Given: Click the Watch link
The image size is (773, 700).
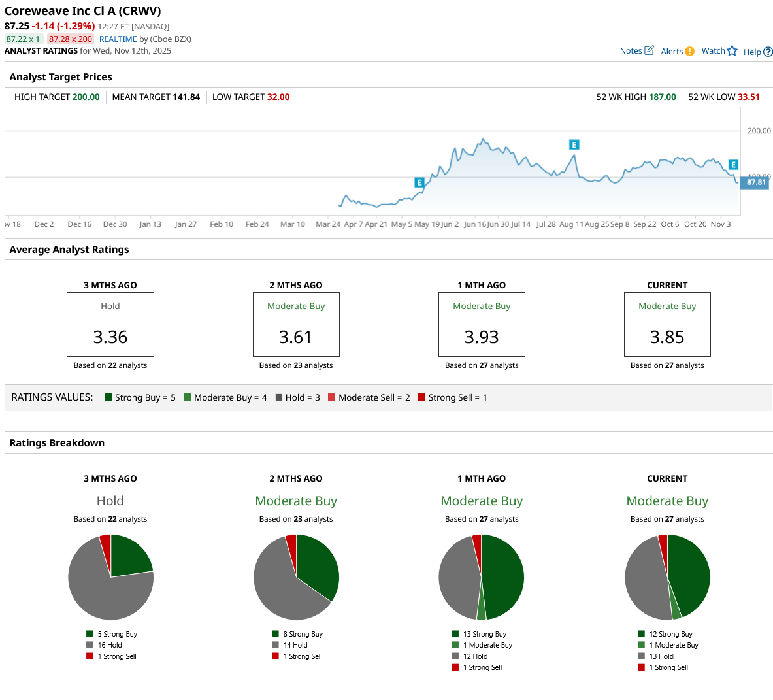Looking at the screenshot, I should point(713,51).
